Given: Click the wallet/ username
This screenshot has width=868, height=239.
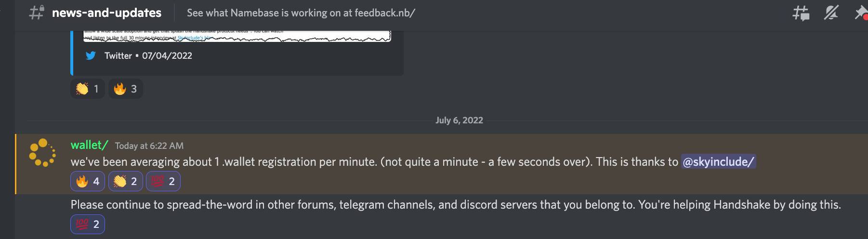Looking at the screenshot, I should click(x=89, y=145).
